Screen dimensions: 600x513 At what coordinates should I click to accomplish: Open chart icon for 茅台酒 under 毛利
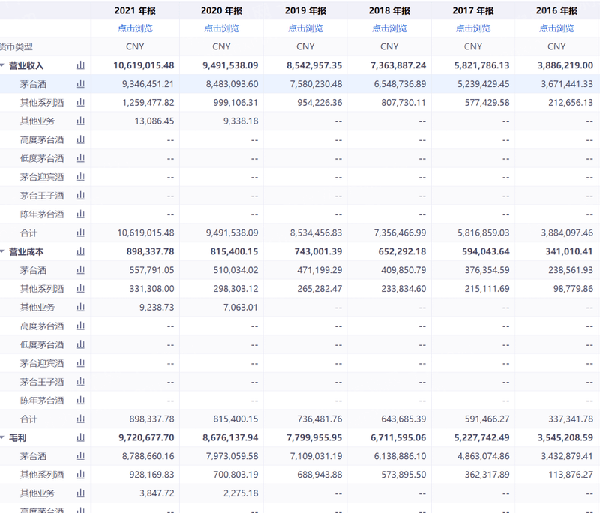click(x=81, y=456)
